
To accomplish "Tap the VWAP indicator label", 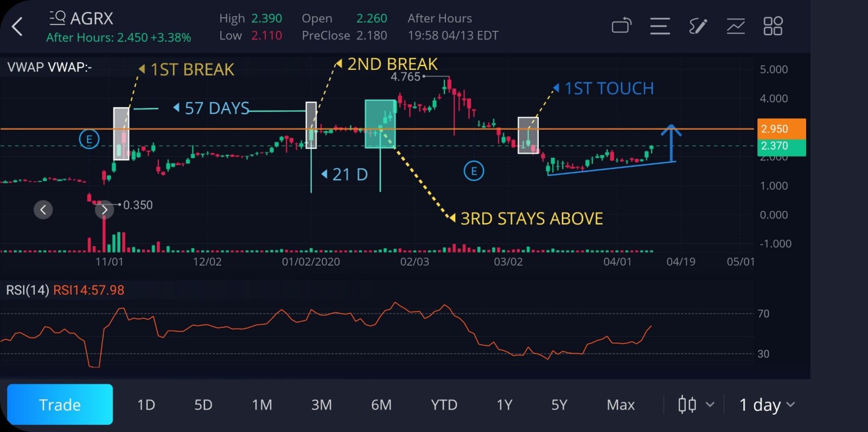I will [49, 67].
